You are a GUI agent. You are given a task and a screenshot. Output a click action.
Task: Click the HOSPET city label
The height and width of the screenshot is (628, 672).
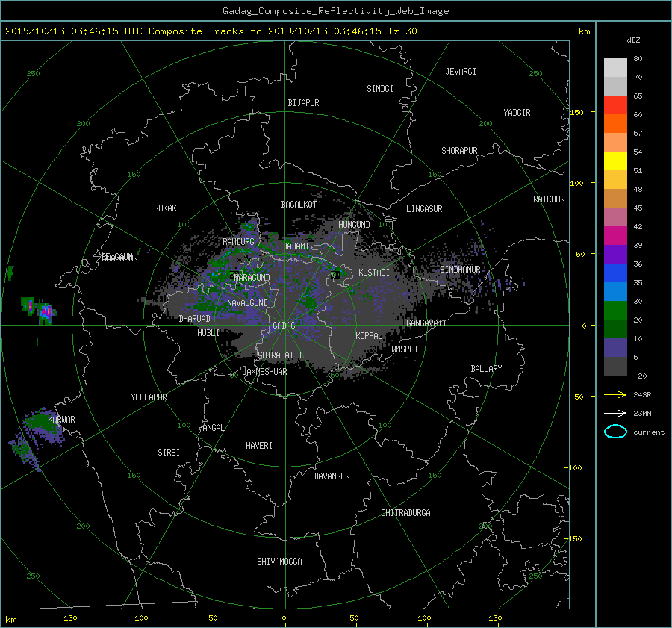[x=405, y=349]
